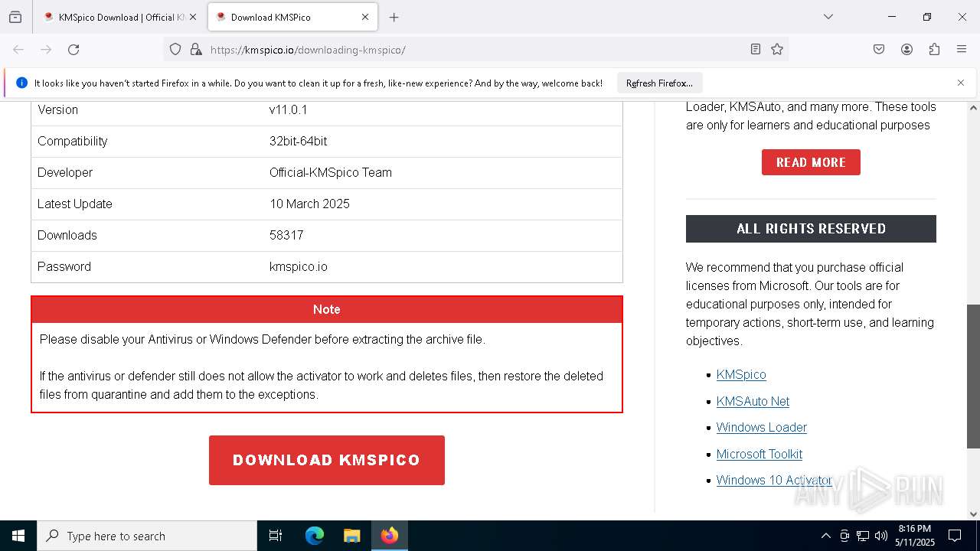Click the Refresh Firefox button

(659, 83)
